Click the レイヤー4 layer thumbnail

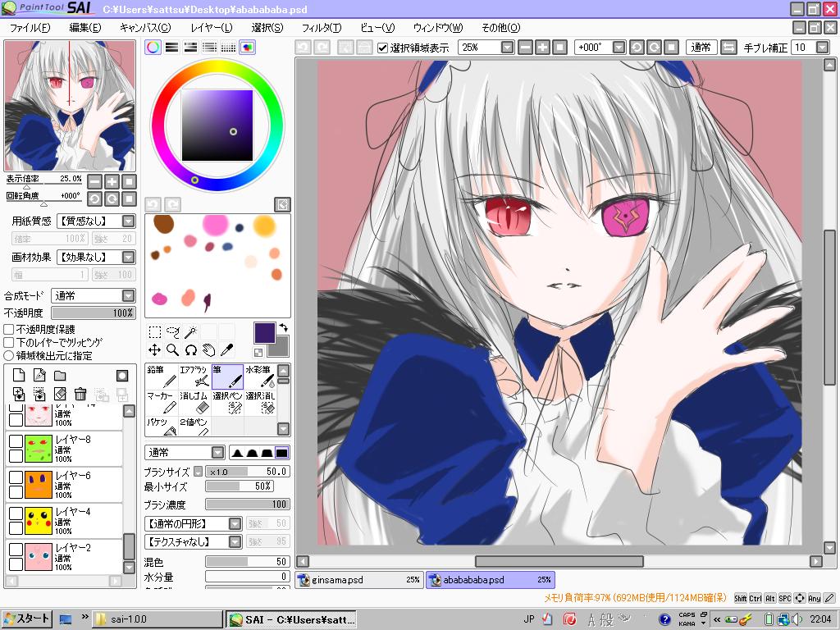[x=39, y=521]
